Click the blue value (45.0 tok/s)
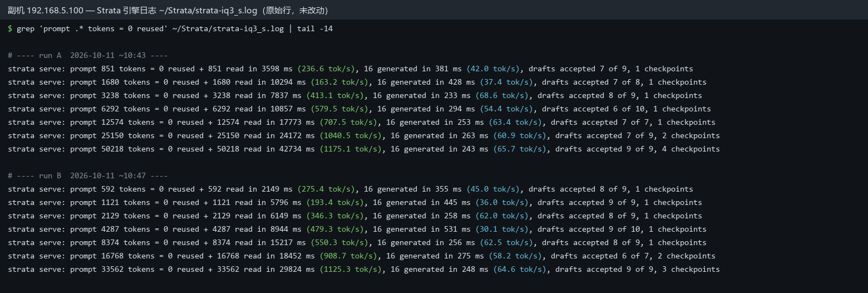 click(x=493, y=189)
